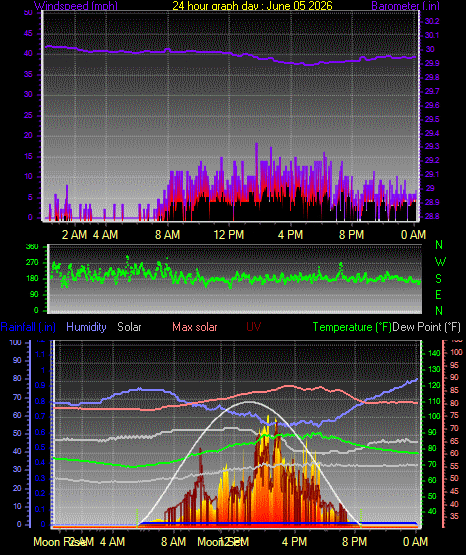Select the 5 mark on the windspeed axis
The width and height of the screenshot is (466, 555).
coord(30,197)
